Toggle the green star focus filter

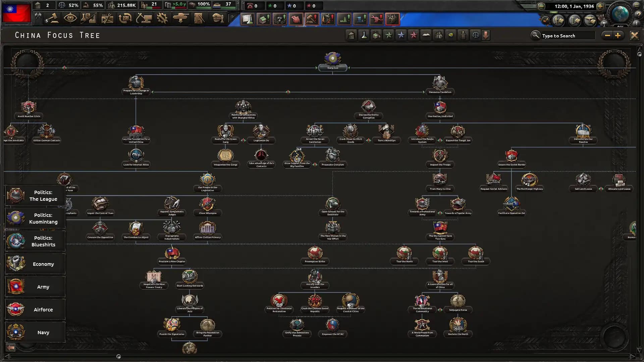pyautogui.click(x=388, y=35)
